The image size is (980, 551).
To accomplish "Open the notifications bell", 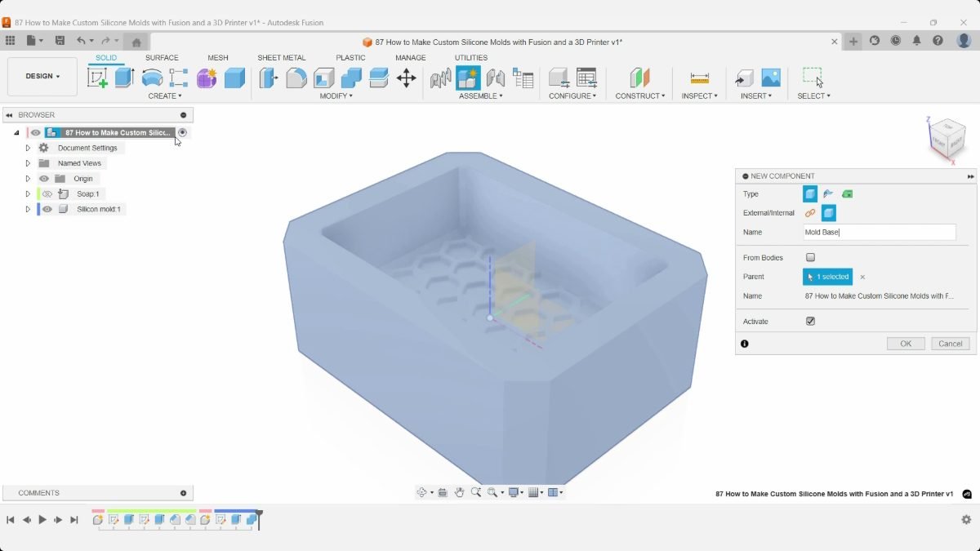I will (x=917, y=41).
